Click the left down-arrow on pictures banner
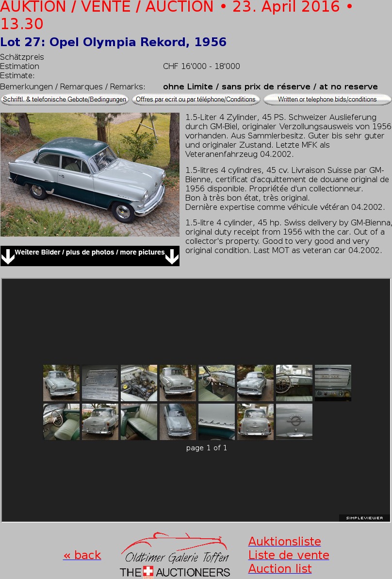Viewport: 392px width, 579px height. [8, 256]
